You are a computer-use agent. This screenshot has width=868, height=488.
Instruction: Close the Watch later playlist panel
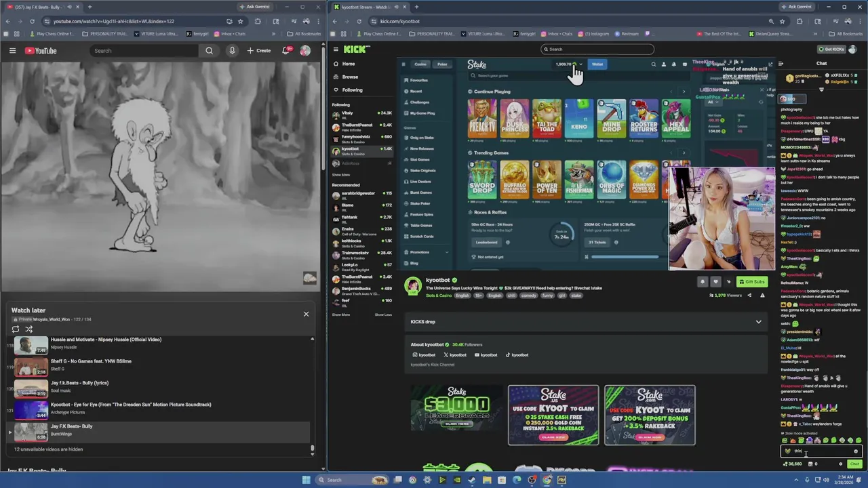[x=306, y=314]
